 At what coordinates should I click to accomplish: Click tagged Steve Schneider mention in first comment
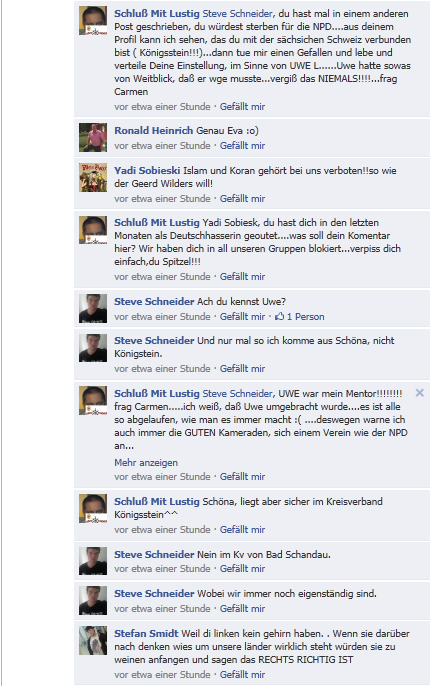click(x=238, y=14)
